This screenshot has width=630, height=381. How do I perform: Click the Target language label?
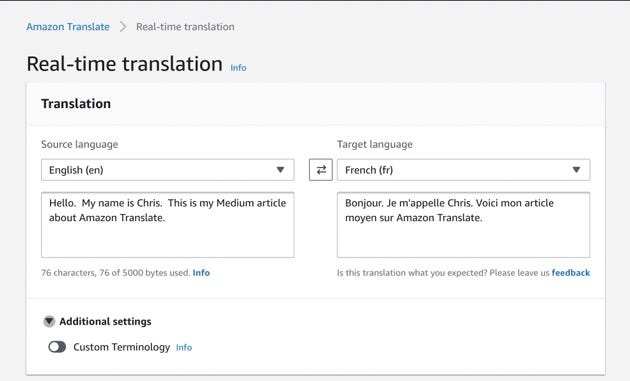click(x=375, y=145)
